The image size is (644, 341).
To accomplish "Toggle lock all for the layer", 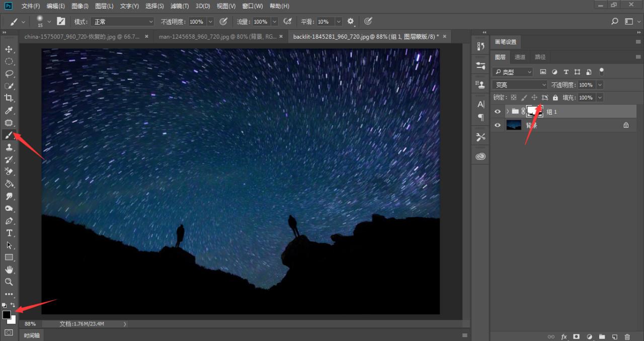I will coord(555,98).
